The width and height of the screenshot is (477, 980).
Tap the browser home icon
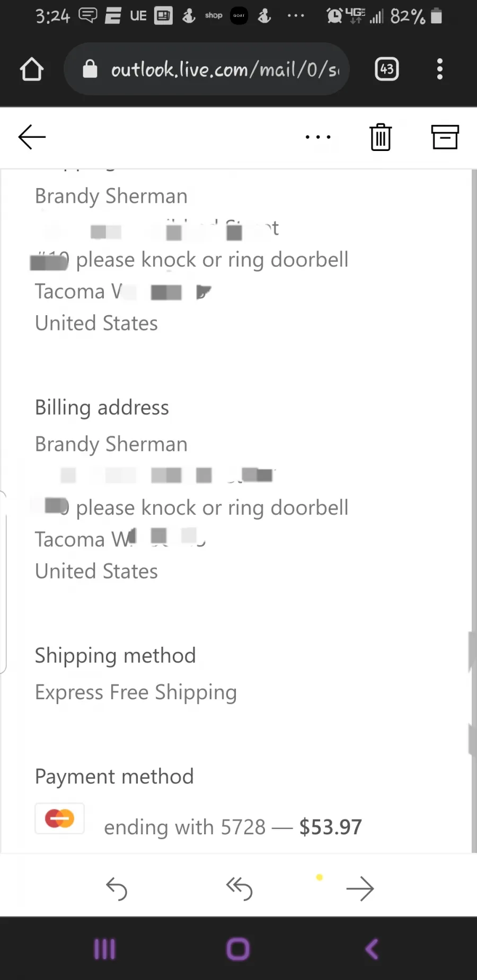(x=32, y=69)
